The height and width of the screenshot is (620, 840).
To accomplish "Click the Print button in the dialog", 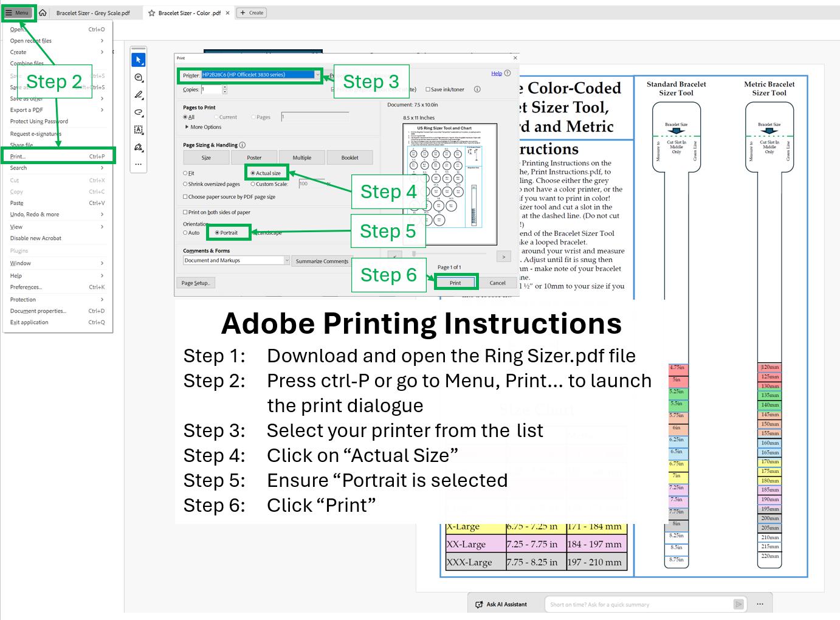I will tap(455, 283).
